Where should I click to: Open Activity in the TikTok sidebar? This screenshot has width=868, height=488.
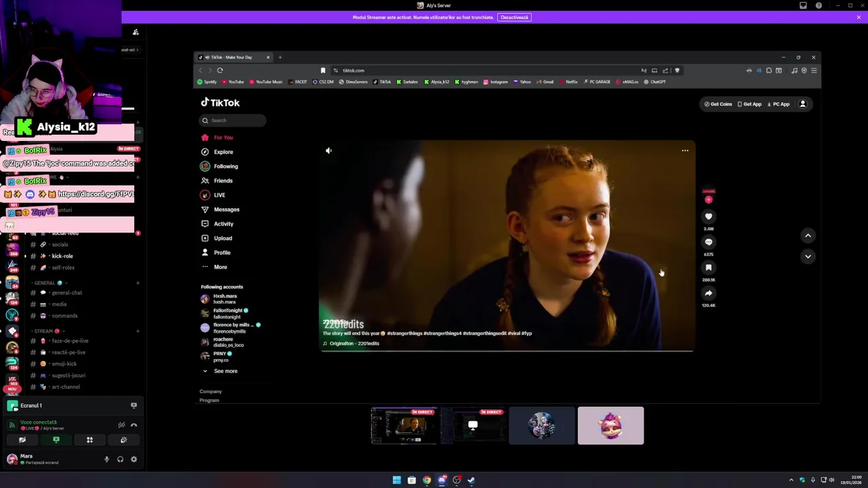point(218,224)
